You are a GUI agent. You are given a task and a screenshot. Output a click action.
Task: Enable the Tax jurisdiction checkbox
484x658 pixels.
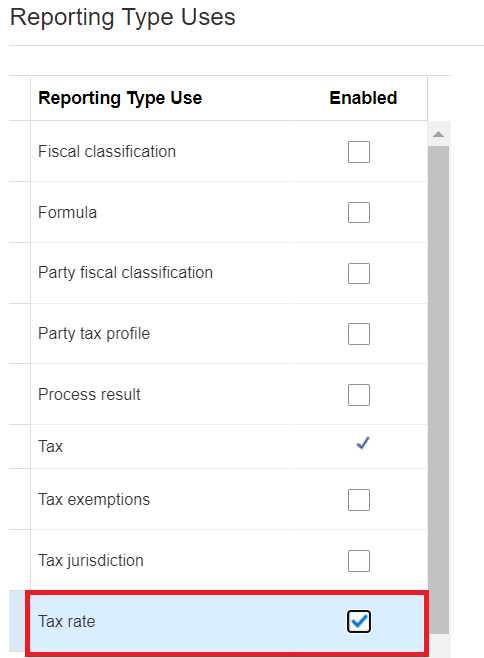click(358, 561)
